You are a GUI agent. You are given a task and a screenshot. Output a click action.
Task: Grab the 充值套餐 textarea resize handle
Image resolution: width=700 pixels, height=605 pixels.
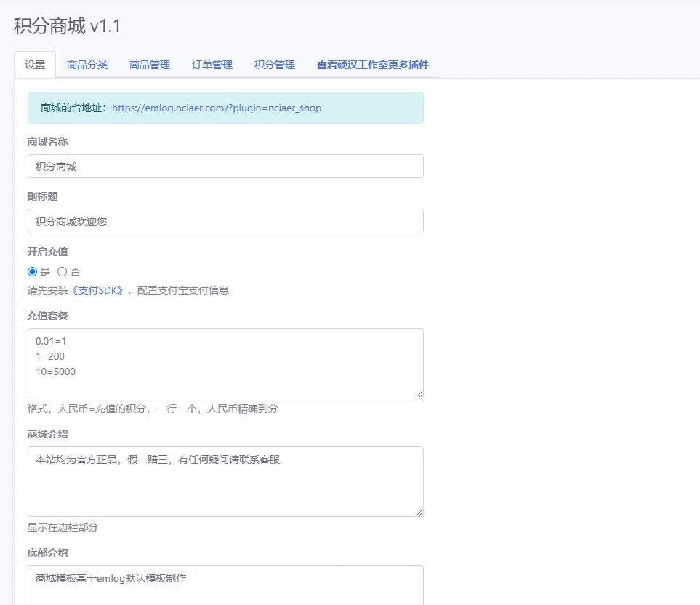point(419,394)
